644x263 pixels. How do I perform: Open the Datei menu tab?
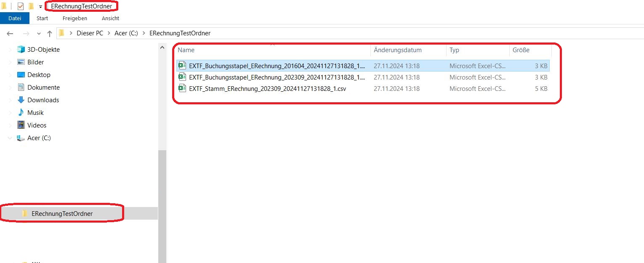click(15, 19)
